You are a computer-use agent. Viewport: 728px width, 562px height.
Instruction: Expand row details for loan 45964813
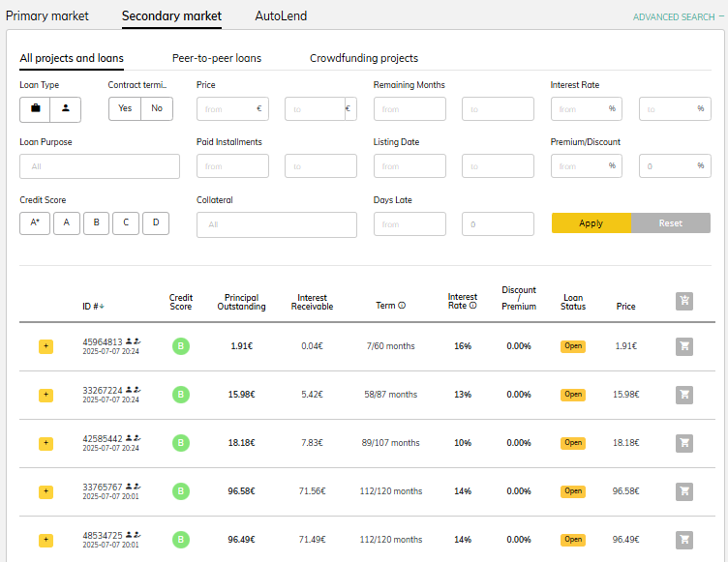click(45, 346)
